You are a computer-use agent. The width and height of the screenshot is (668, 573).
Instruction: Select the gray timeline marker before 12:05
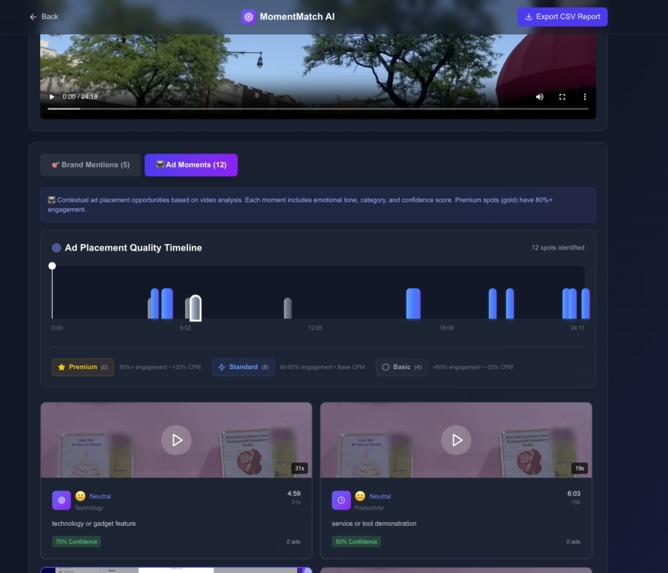(x=288, y=308)
